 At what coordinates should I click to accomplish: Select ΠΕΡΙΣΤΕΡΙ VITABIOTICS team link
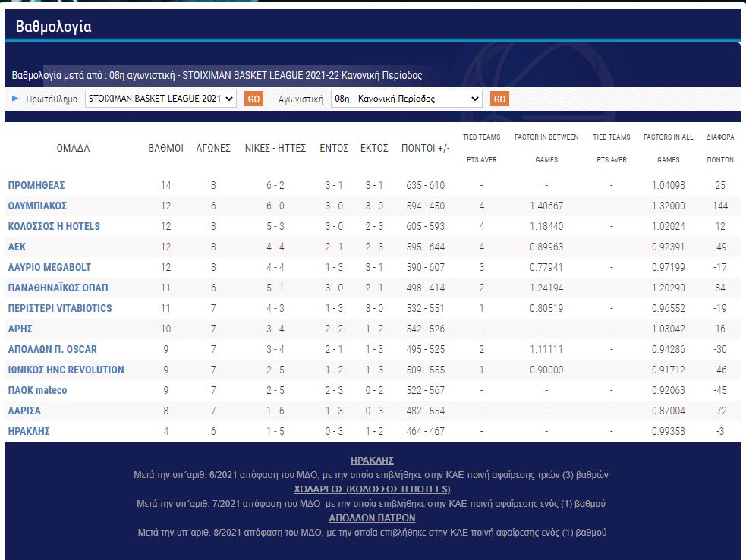(x=60, y=308)
